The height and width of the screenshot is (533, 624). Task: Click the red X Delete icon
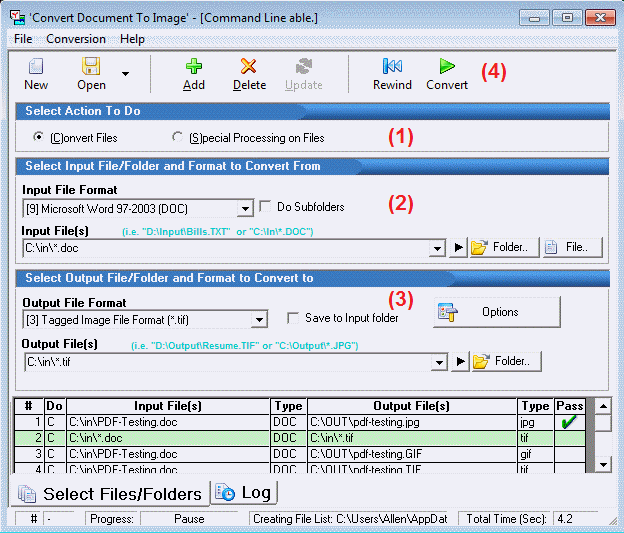(249, 66)
